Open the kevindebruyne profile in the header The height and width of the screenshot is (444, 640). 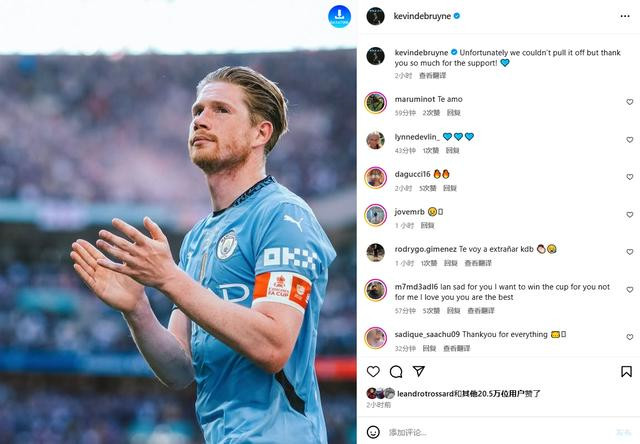(x=422, y=16)
